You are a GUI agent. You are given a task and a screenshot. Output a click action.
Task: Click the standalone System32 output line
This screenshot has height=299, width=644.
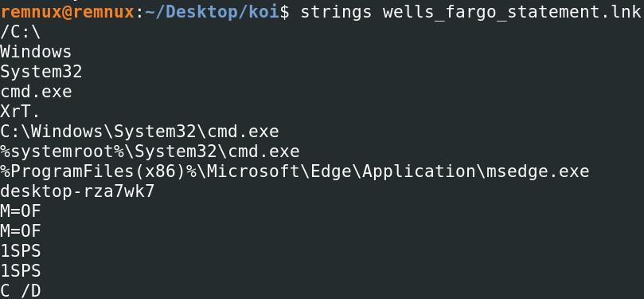41,72
